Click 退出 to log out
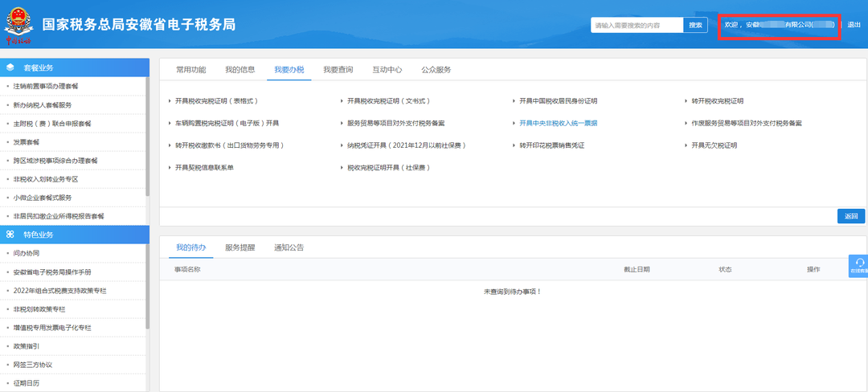Screen dimensions: 868x392 coord(854,25)
